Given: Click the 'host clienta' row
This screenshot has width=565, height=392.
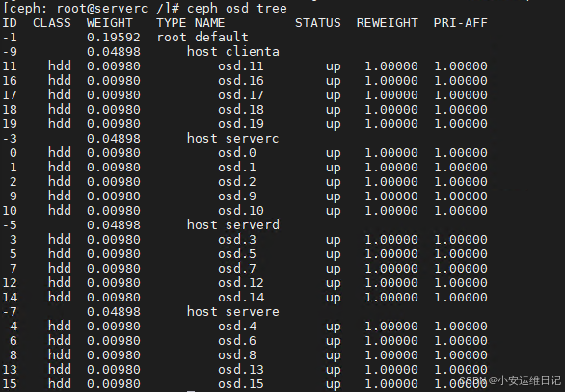Looking at the screenshot, I should click(x=232, y=52).
